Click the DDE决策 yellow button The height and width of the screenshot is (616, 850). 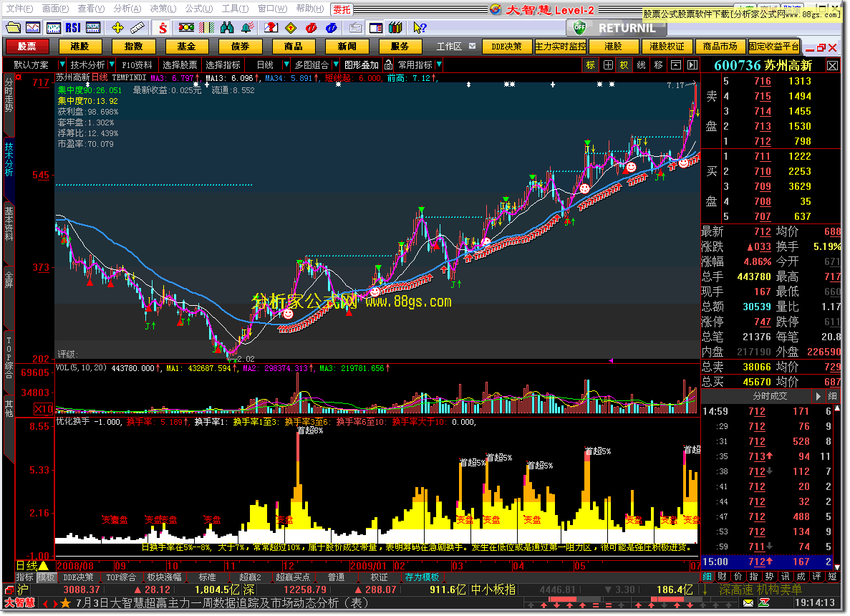[506, 47]
